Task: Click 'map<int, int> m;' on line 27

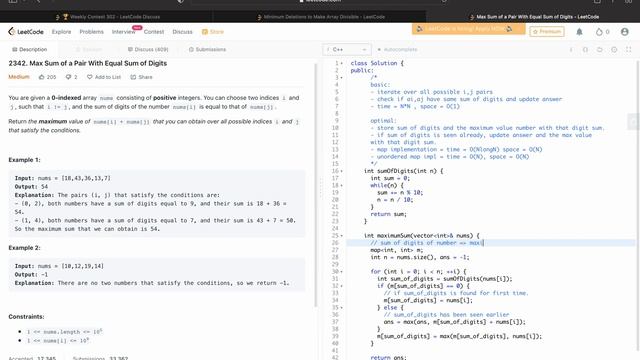Action: pos(396,250)
